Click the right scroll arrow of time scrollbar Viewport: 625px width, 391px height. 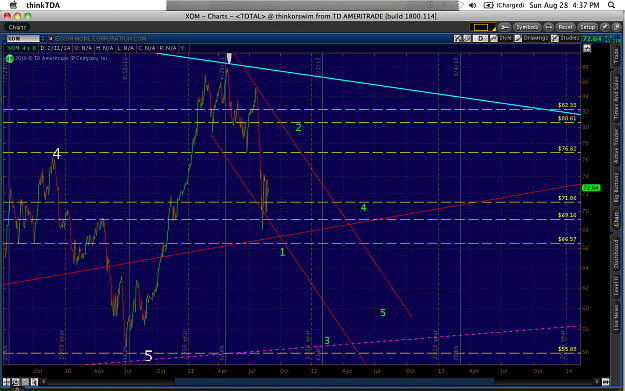click(x=597, y=382)
